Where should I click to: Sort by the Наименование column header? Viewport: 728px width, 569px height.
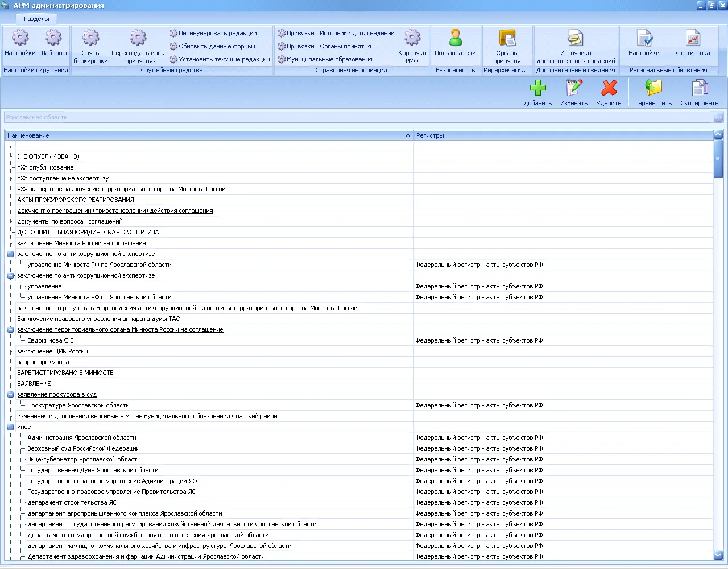(x=209, y=135)
